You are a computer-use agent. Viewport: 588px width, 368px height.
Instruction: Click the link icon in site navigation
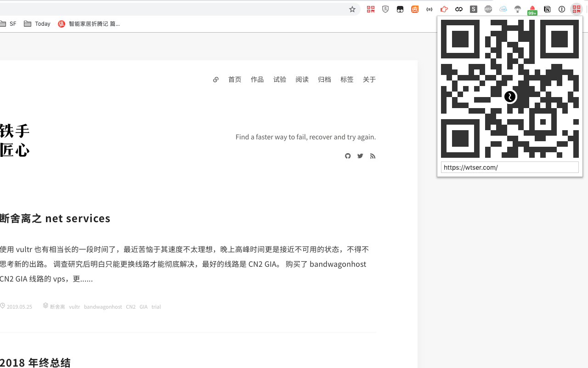215,80
